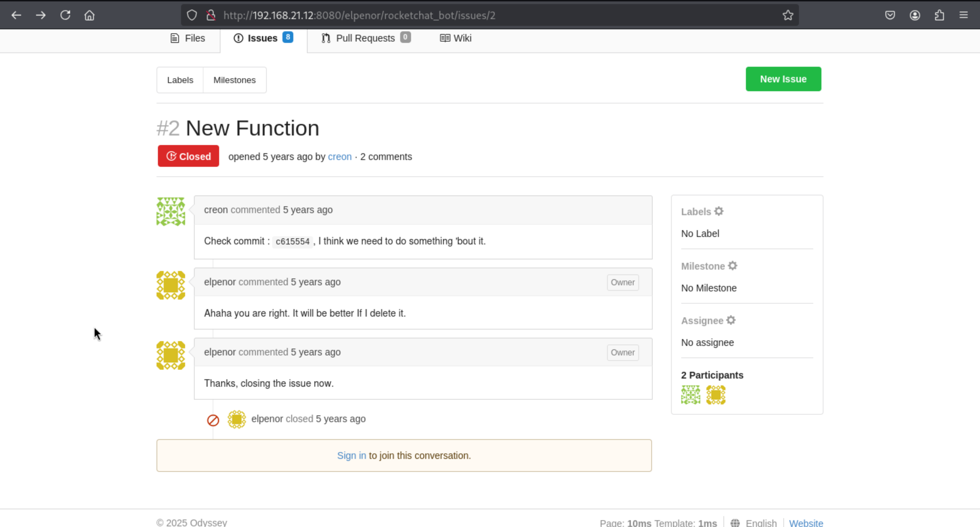
Task: Click the Save to Pocket icon
Action: point(890,15)
